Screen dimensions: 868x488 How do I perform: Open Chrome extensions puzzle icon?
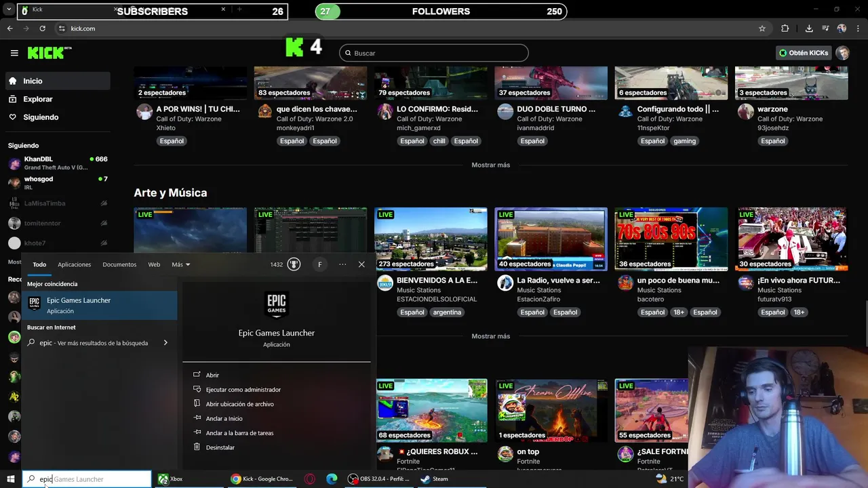[785, 28]
